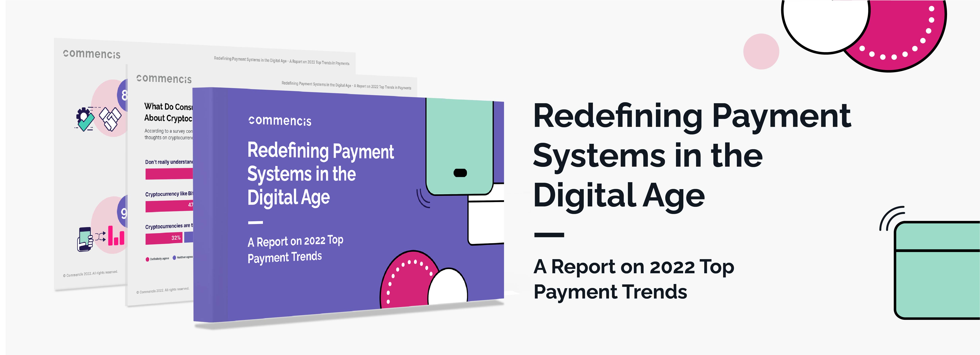Image resolution: width=980 pixels, height=355 pixels.
Task: Click the pink bar chart icon
Action: tap(116, 235)
